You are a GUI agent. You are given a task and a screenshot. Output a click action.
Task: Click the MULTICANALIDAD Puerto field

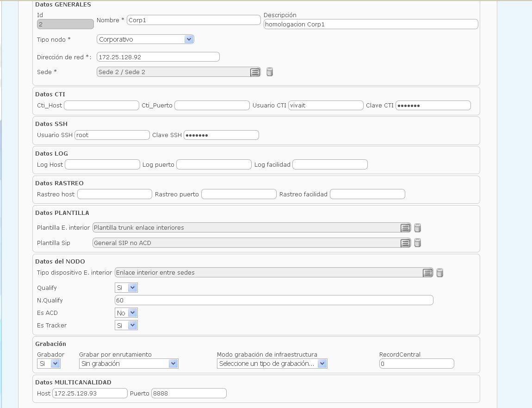pos(189,393)
